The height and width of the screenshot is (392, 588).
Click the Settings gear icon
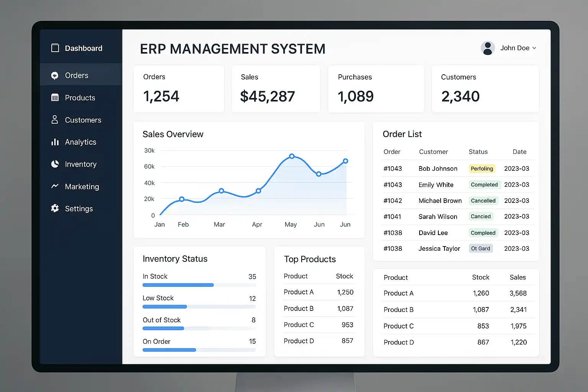[x=55, y=208]
